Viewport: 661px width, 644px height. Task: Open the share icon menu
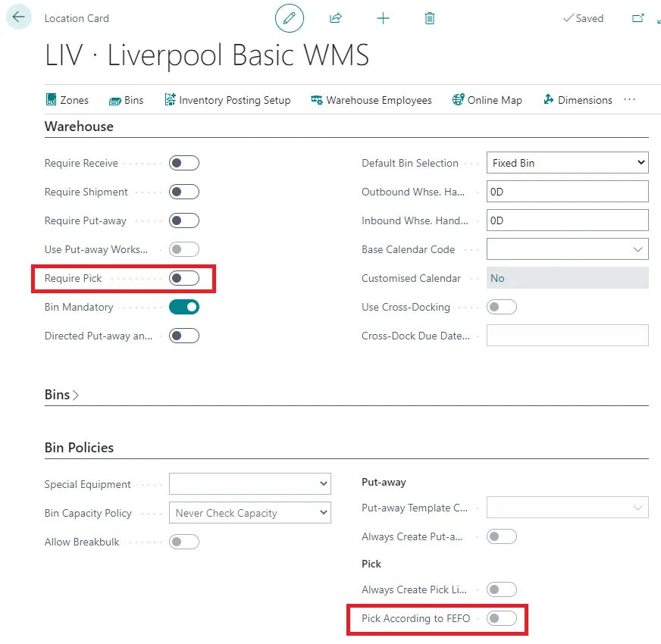coord(336,18)
